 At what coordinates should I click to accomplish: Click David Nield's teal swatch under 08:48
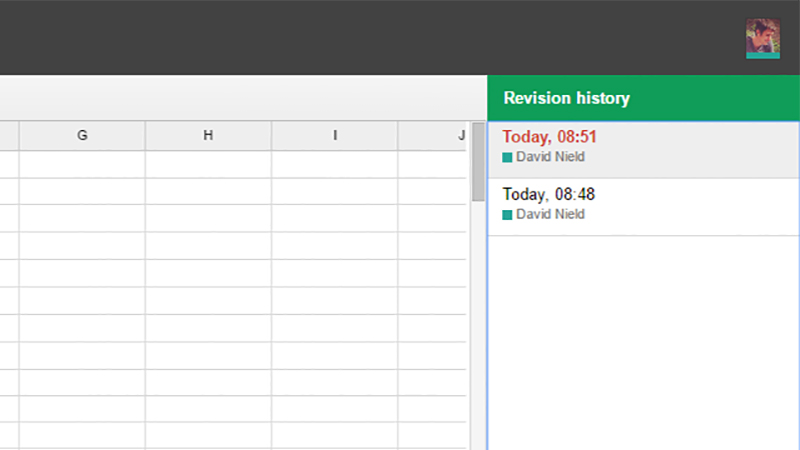pyautogui.click(x=507, y=215)
